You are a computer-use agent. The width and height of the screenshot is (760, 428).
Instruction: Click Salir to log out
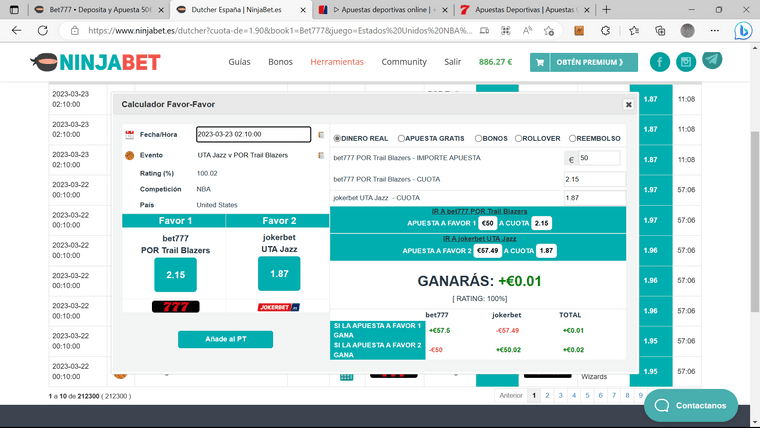pos(452,62)
